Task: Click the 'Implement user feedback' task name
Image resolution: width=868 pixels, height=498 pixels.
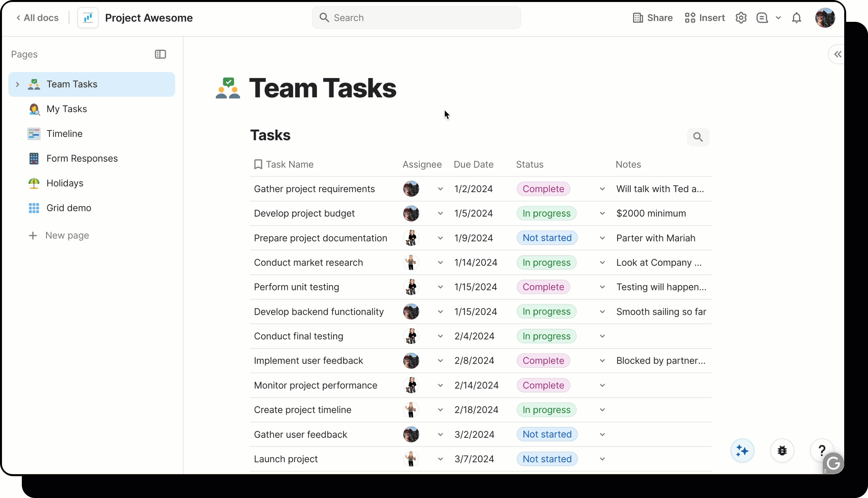Action: tap(308, 361)
